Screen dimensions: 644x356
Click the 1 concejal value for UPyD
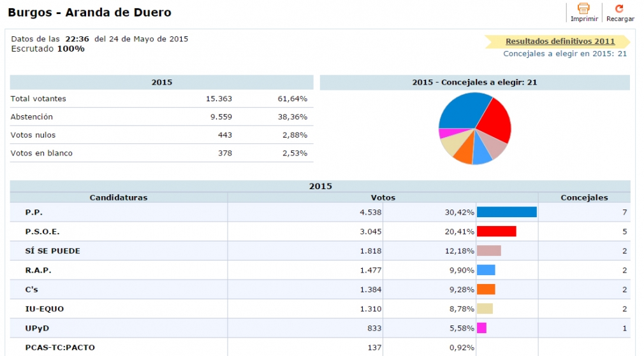(x=625, y=328)
